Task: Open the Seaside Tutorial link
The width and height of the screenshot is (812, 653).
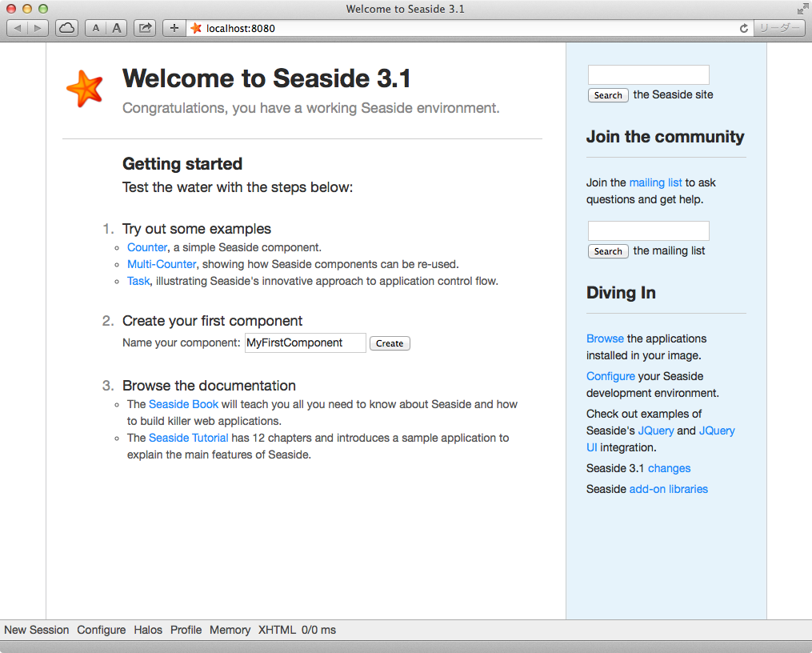Action: 189,438
